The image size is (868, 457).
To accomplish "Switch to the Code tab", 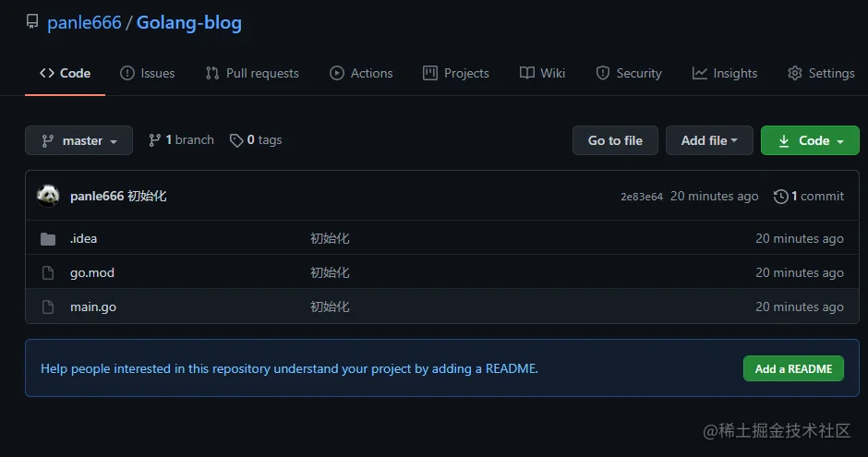I will point(65,73).
